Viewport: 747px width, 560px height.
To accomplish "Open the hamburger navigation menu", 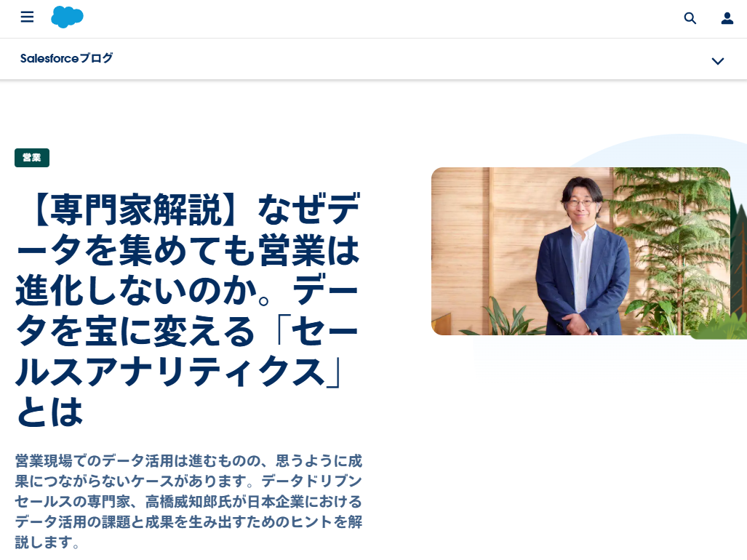I will coord(27,17).
